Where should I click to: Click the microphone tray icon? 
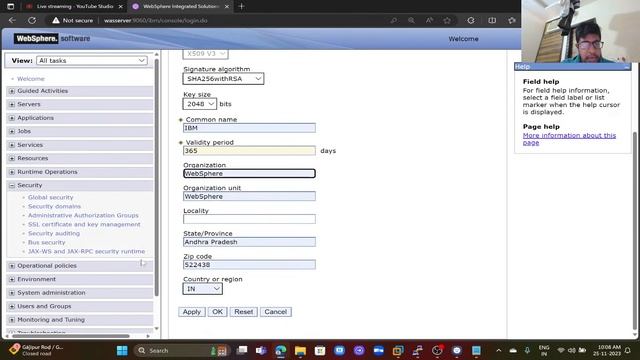point(527,350)
